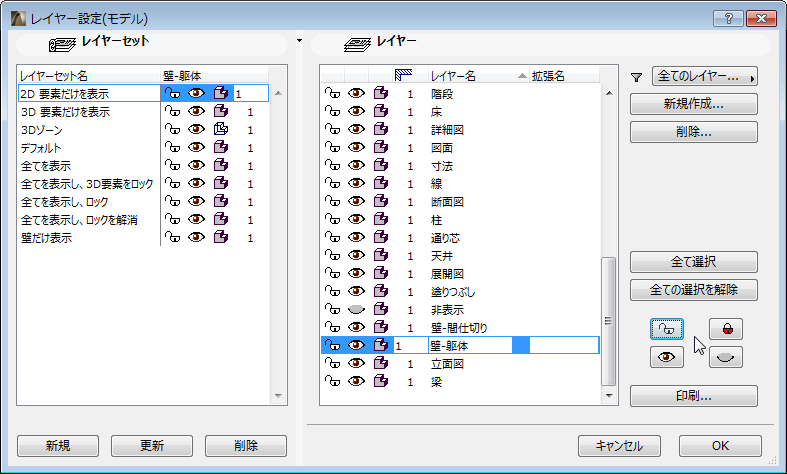Click 印刷... button
The image size is (787, 474).
(694, 396)
